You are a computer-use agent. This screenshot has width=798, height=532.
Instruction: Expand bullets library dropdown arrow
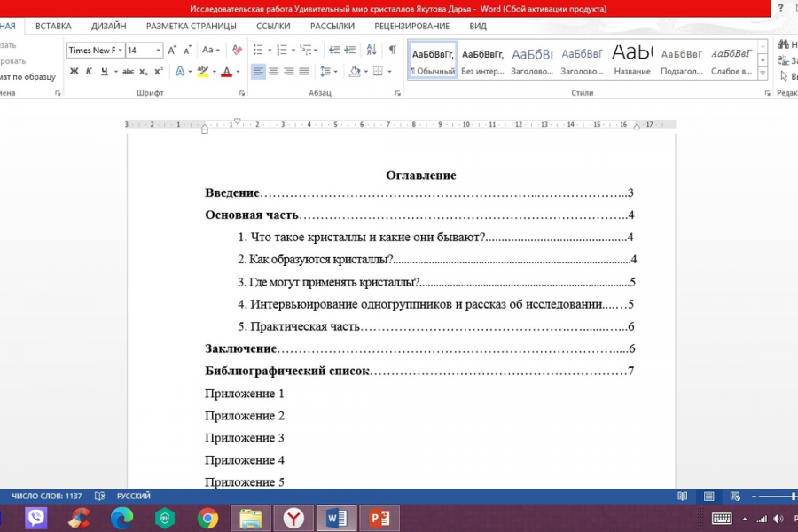[x=270, y=50]
